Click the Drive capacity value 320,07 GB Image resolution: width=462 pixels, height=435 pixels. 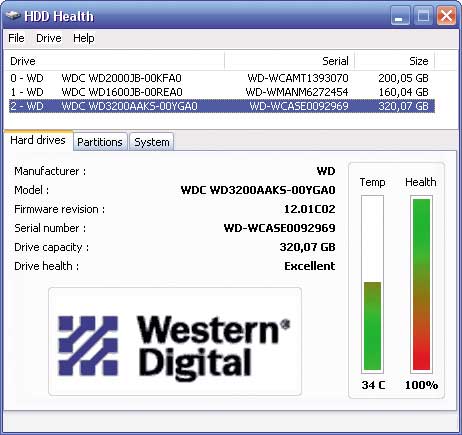tap(307, 247)
